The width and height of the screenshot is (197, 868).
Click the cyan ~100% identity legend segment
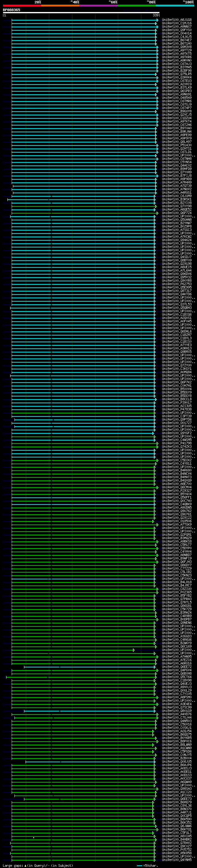pos(175,6)
